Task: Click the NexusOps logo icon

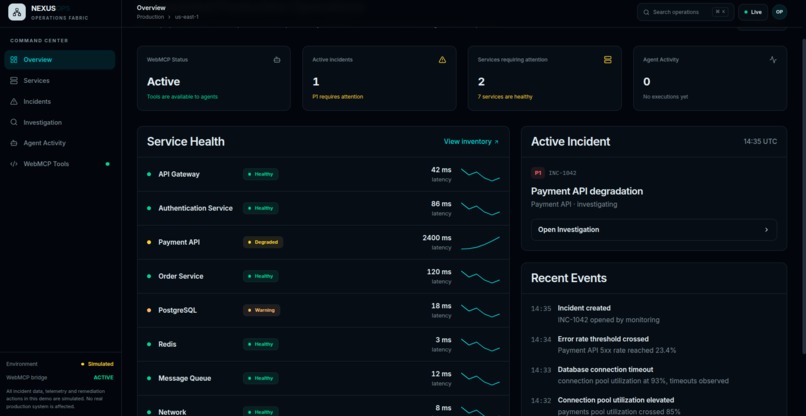Action: (17, 12)
